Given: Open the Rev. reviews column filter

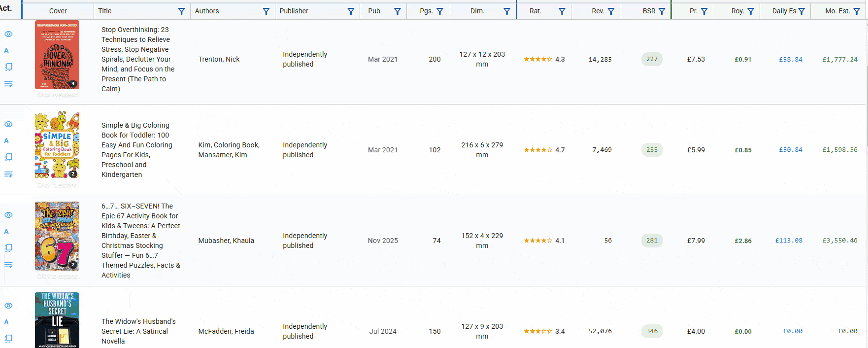Looking at the screenshot, I should coord(611,11).
